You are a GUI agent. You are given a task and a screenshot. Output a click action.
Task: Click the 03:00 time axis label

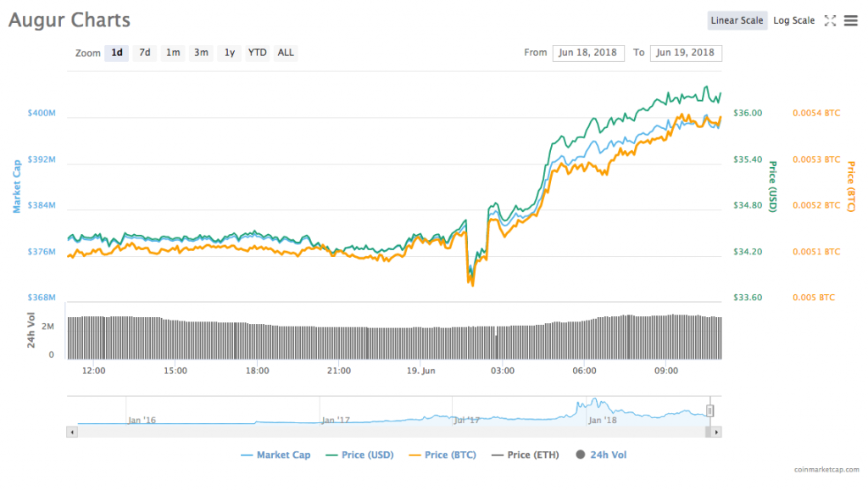pyautogui.click(x=503, y=371)
